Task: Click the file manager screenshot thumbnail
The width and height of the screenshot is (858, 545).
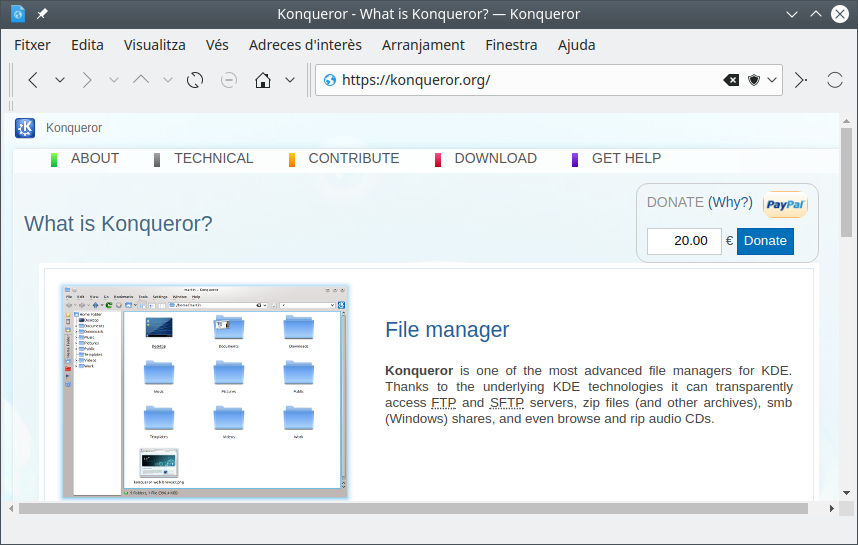Action: (x=204, y=390)
